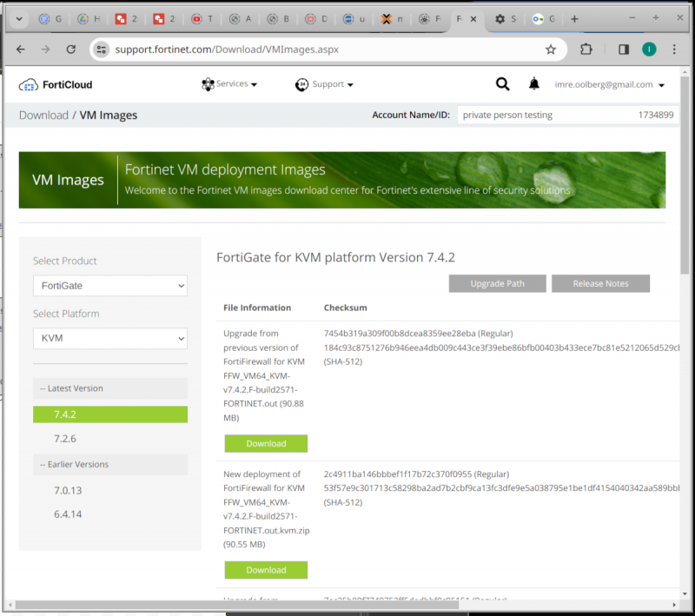Click the horizontal page scrollbar thumb
Screen dimensions: 695x616
point(236,605)
